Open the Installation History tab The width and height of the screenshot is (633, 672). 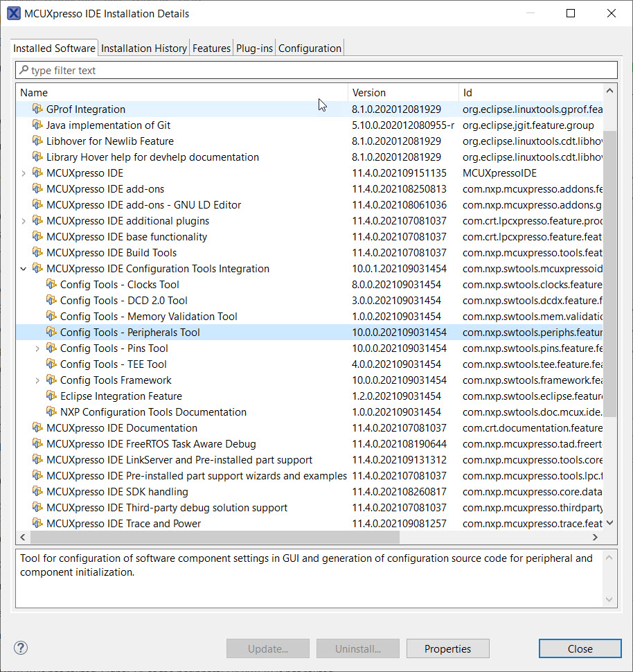(143, 48)
